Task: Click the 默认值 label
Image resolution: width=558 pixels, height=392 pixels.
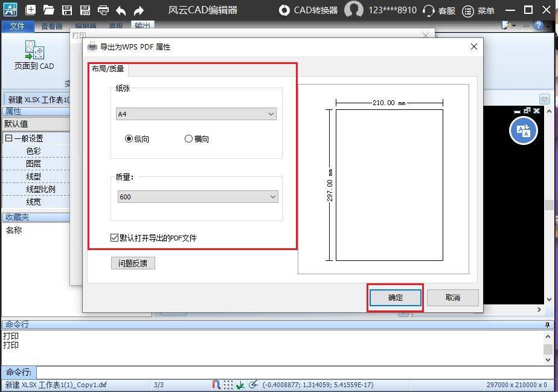Action: pyautogui.click(x=16, y=124)
